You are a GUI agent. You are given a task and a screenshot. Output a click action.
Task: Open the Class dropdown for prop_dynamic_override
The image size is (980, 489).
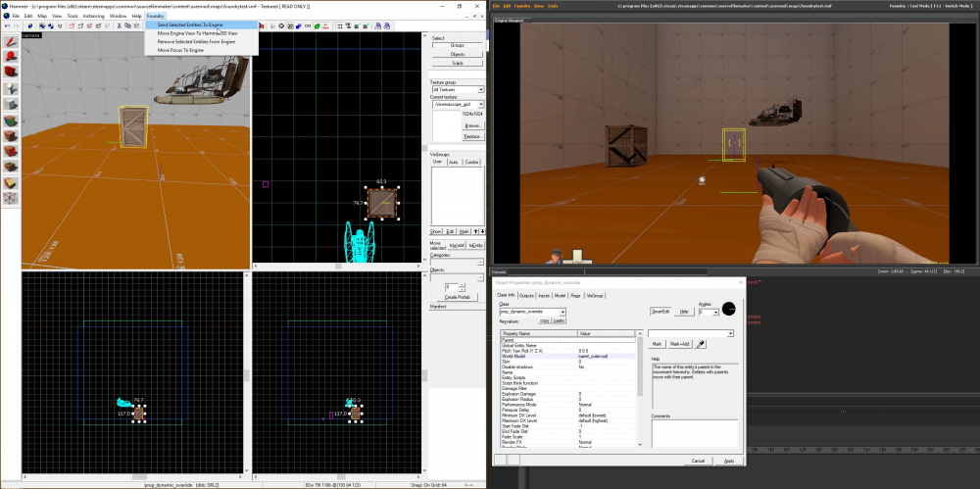coord(563,312)
